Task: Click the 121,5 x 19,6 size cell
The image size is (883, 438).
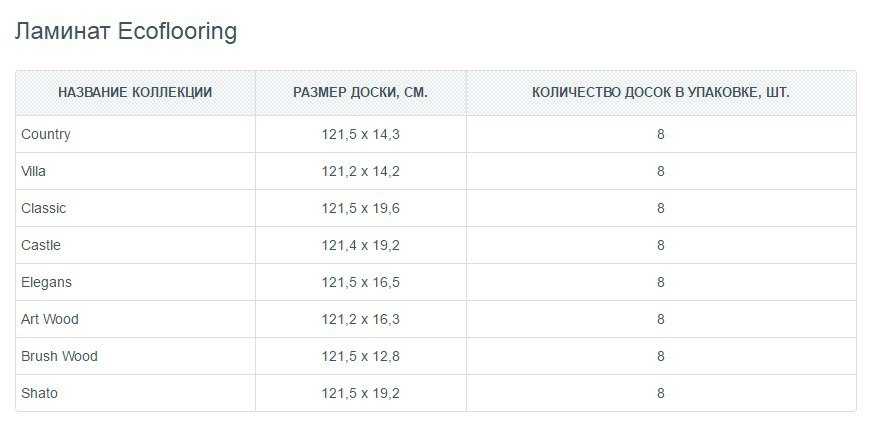Action: [360, 208]
